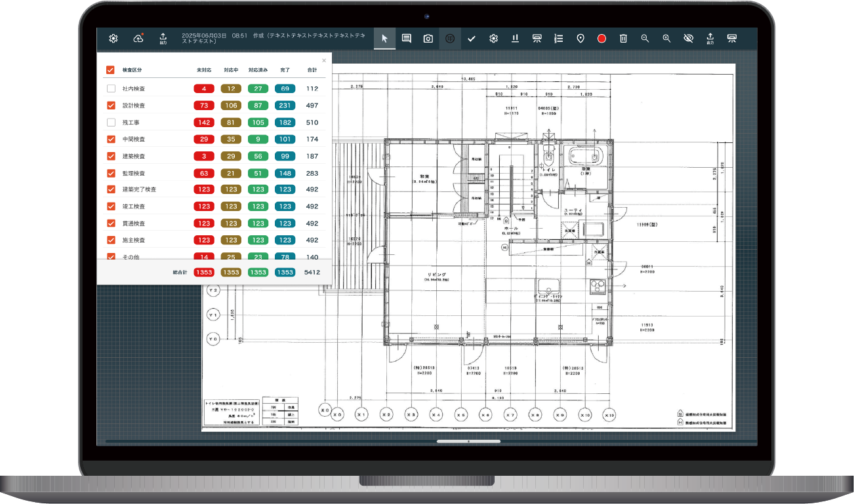Screen dimensions: 854x504
Task: Click the date text 2025年06月03日 in header
Action: pos(204,36)
